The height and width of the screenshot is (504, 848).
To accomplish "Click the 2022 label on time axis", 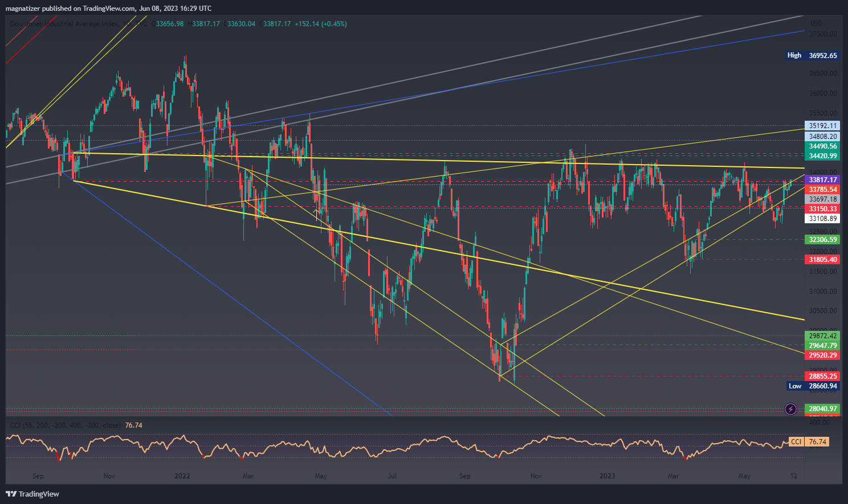I will click(x=182, y=476).
